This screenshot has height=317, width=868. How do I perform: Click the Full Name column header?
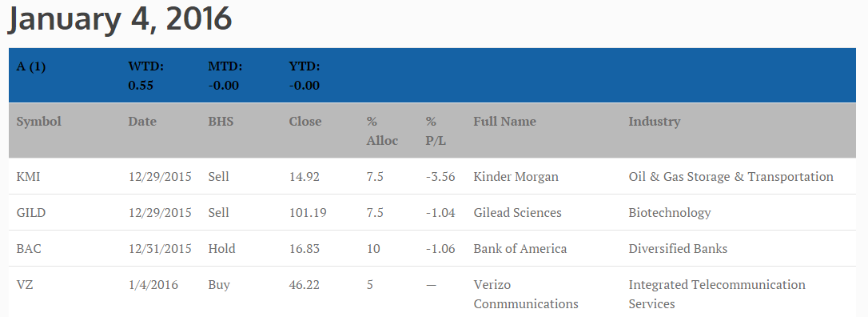coord(504,122)
